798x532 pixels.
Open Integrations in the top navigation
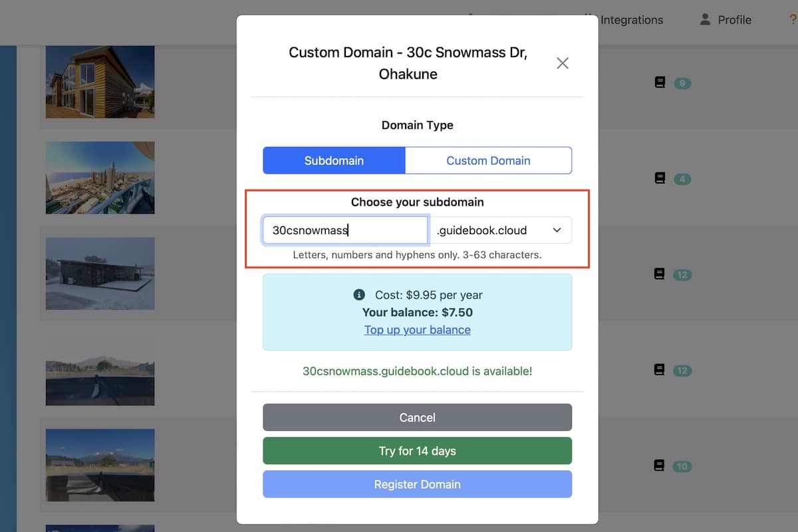630,20
